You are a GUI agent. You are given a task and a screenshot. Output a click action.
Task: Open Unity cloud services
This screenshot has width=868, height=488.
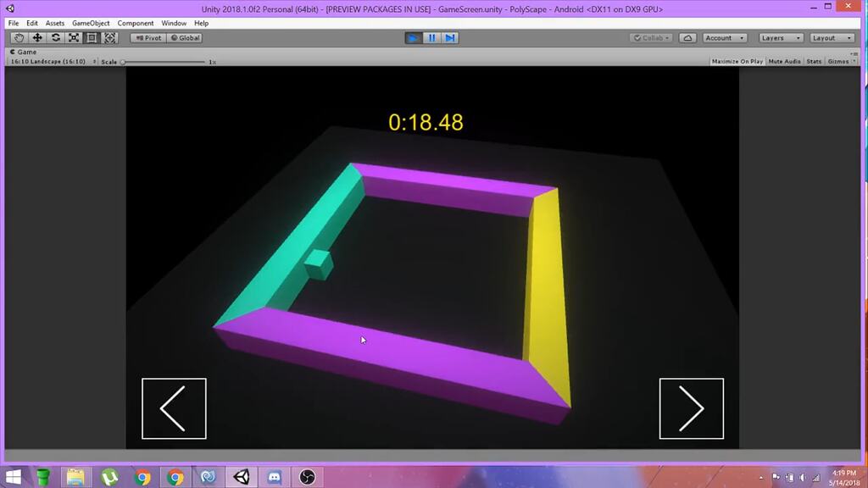(x=687, y=37)
